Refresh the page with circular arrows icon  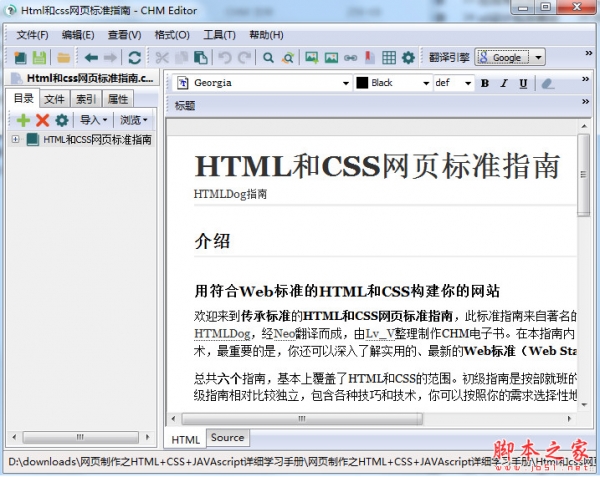pyautogui.click(x=135, y=58)
